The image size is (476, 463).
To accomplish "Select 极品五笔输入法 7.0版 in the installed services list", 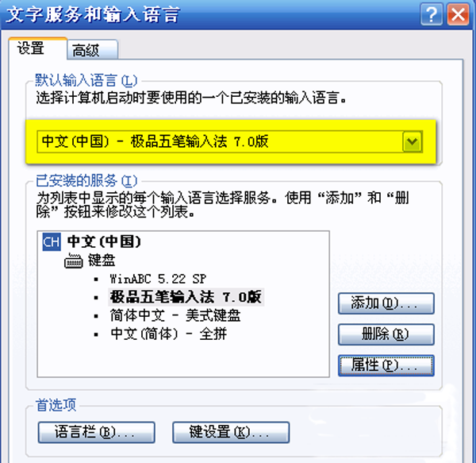I will [186, 297].
